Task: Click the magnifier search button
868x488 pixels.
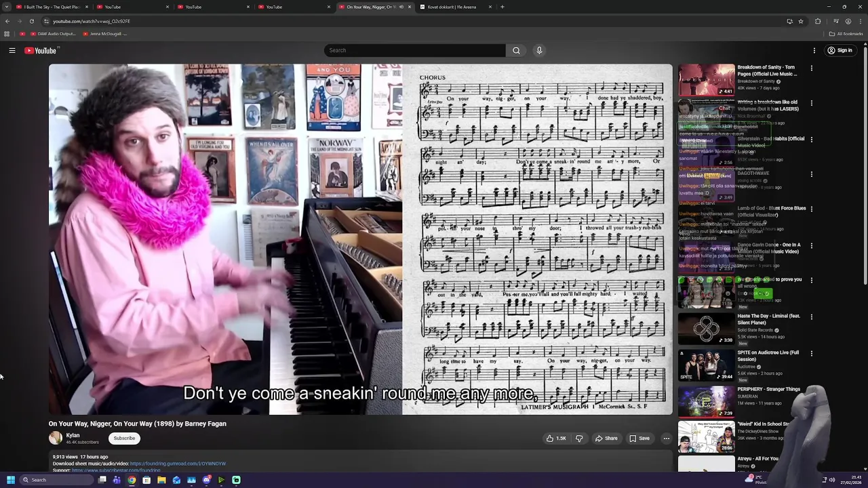Action: 516,50
